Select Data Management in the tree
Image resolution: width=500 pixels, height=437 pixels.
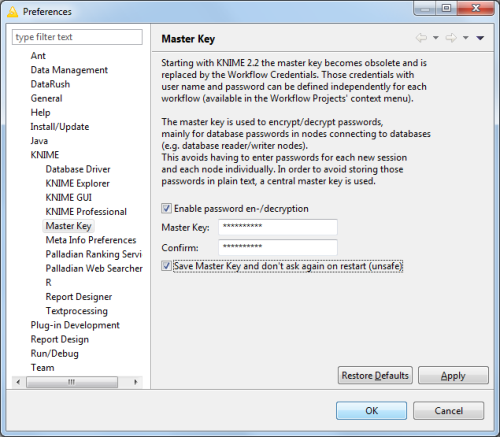point(69,70)
